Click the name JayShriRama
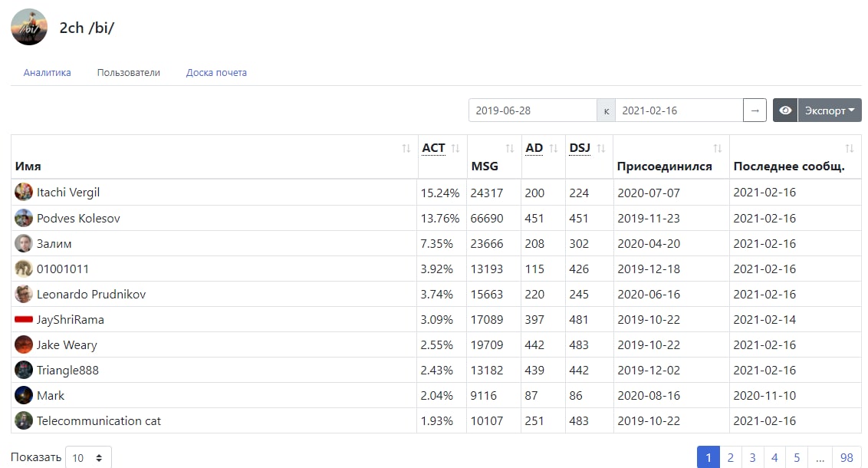 pyautogui.click(x=71, y=320)
